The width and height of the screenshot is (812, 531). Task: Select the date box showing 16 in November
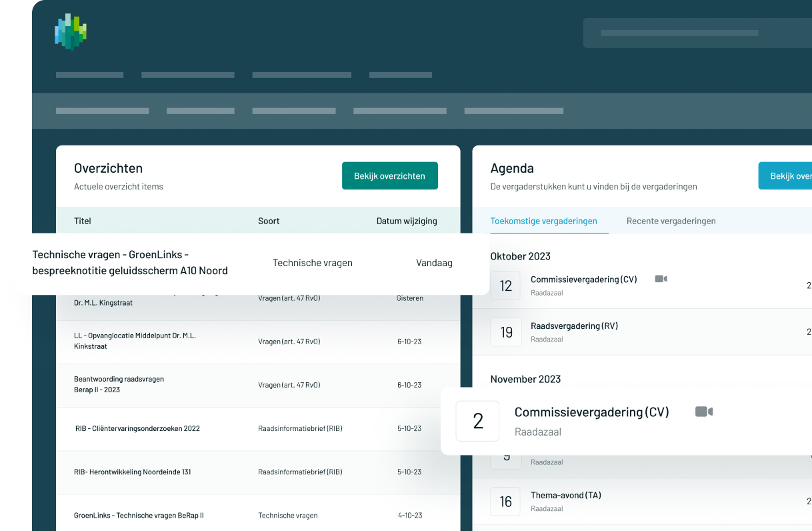click(505, 502)
